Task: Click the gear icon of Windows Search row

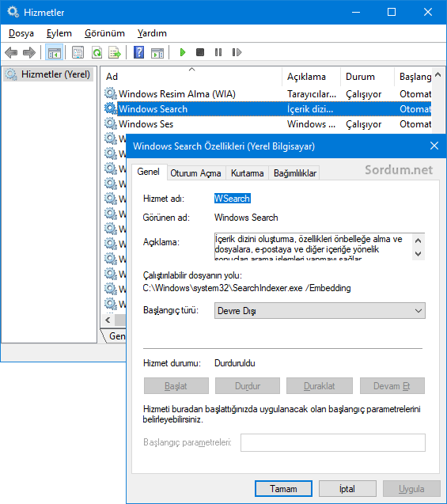Action: click(111, 108)
